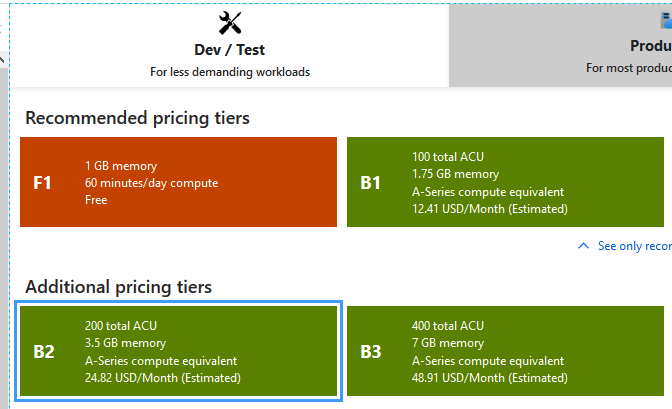Screen dimensions: 672x409
Task: Click the B1 tier badge label
Action: (x=370, y=183)
